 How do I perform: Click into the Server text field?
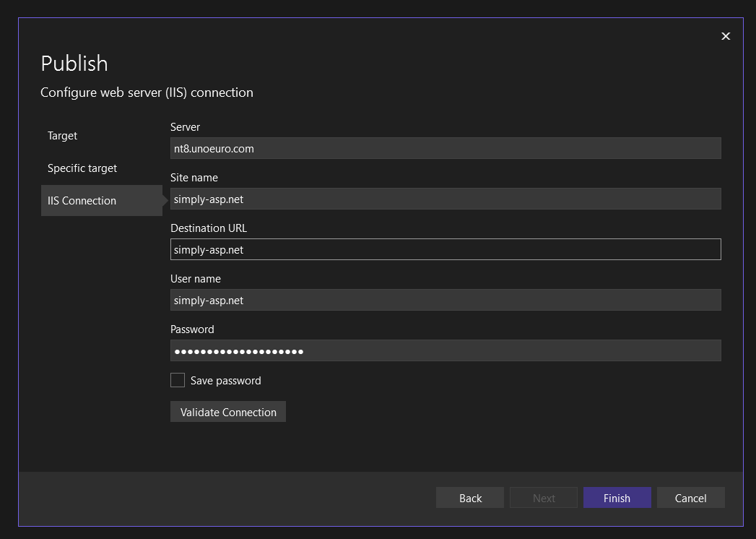point(445,148)
